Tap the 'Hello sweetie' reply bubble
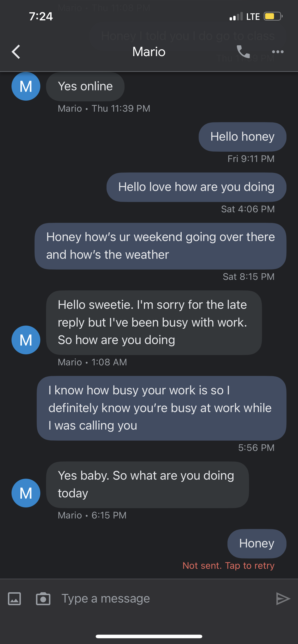 coord(154,322)
